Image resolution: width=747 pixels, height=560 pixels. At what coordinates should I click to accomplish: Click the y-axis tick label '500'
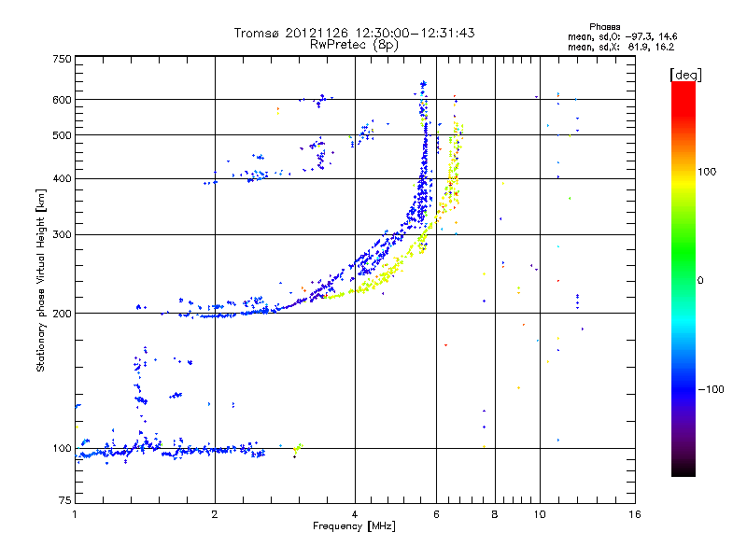pos(62,135)
